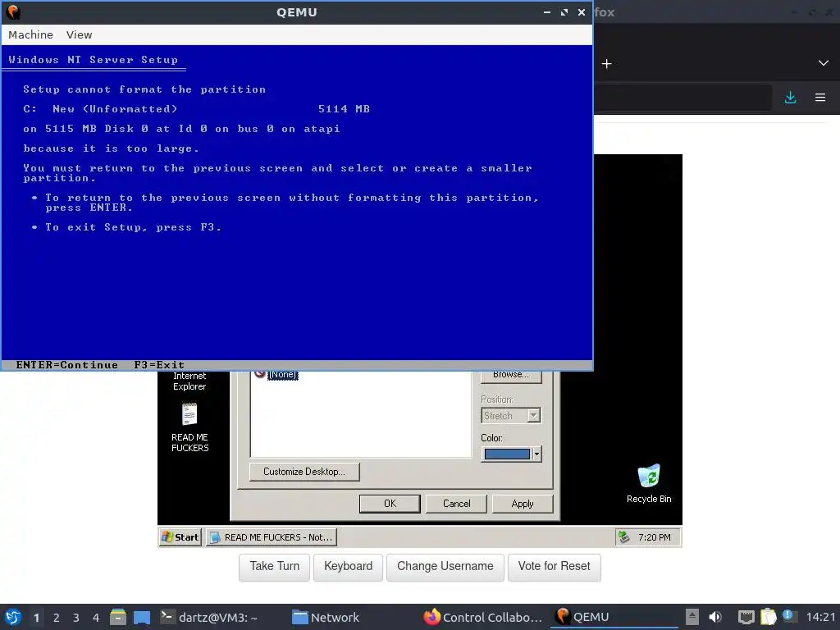Expand the Firefox tab list chevron
The width and height of the screenshot is (840, 630).
(x=824, y=63)
